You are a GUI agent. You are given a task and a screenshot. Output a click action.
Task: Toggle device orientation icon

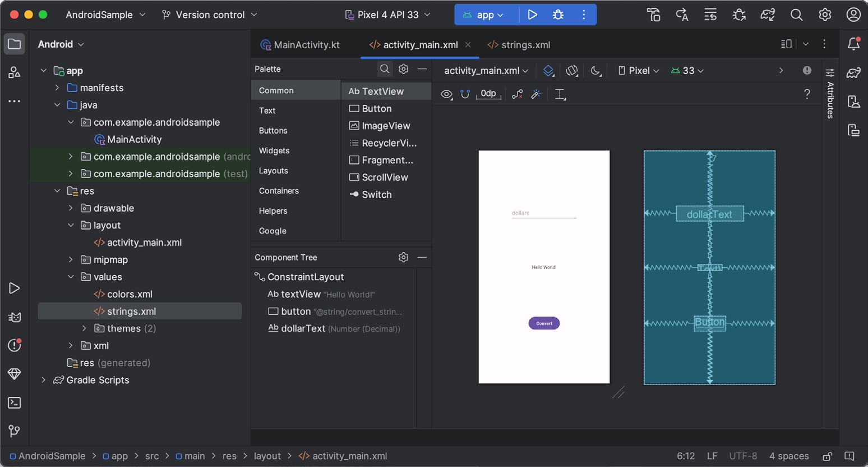tap(571, 70)
